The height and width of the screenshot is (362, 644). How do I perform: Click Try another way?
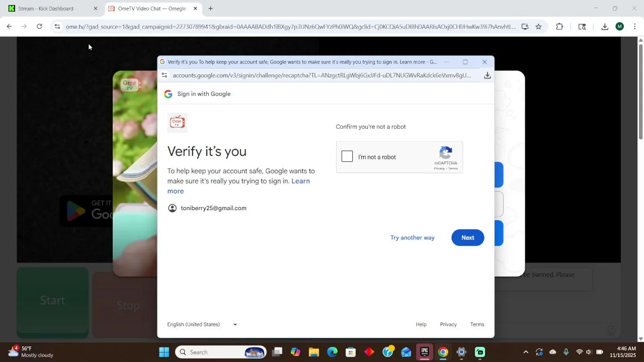click(413, 238)
